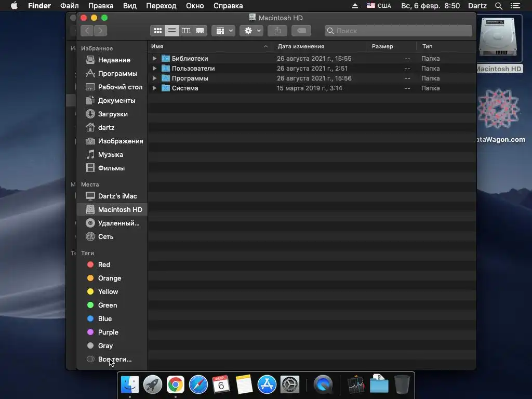This screenshot has height=399, width=532.
Task: Open the Окно menu
Action: (195, 6)
